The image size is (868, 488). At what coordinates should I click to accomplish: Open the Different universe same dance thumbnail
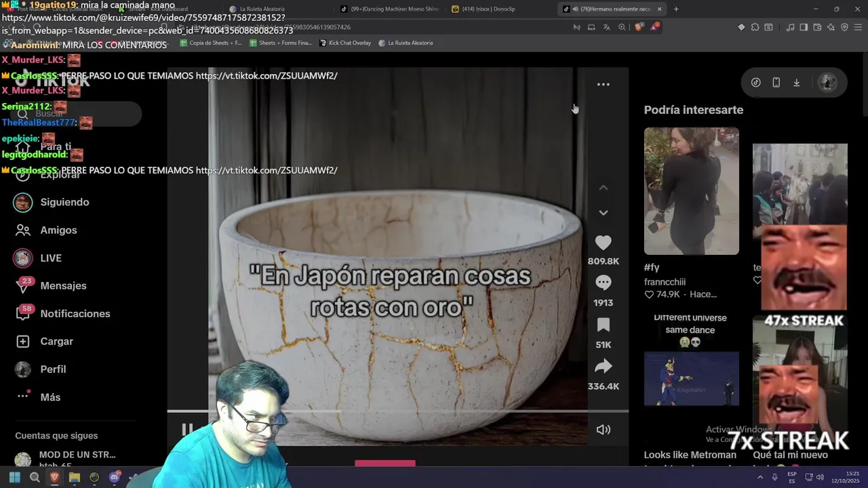click(x=691, y=378)
